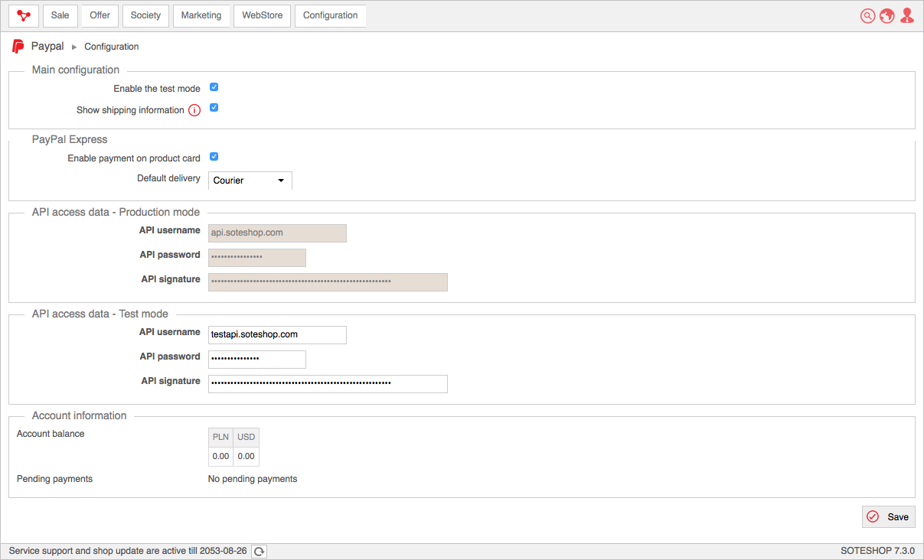The height and width of the screenshot is (560, 924).
Task: Open the Default delivery dropdown
Action: (250, 181)
